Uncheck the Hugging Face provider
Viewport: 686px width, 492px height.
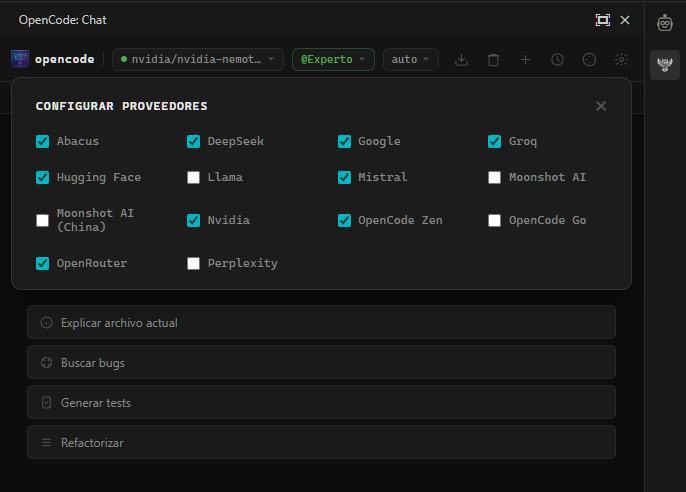42,177
